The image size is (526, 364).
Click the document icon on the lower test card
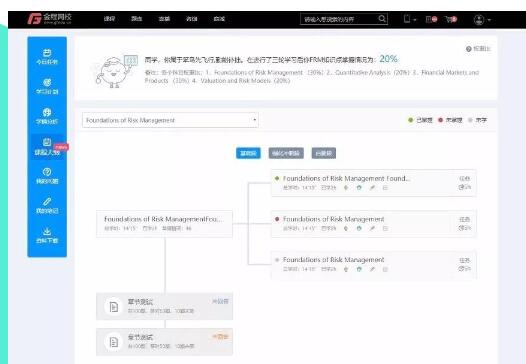tap(114, 342)
